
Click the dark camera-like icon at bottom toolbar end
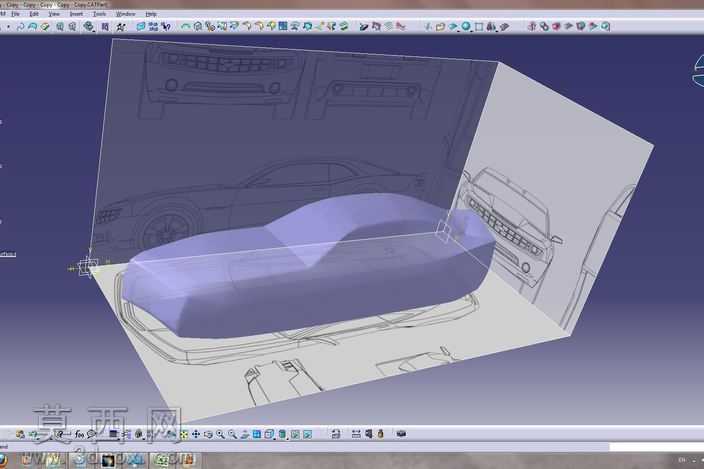(x=401, y=434)
